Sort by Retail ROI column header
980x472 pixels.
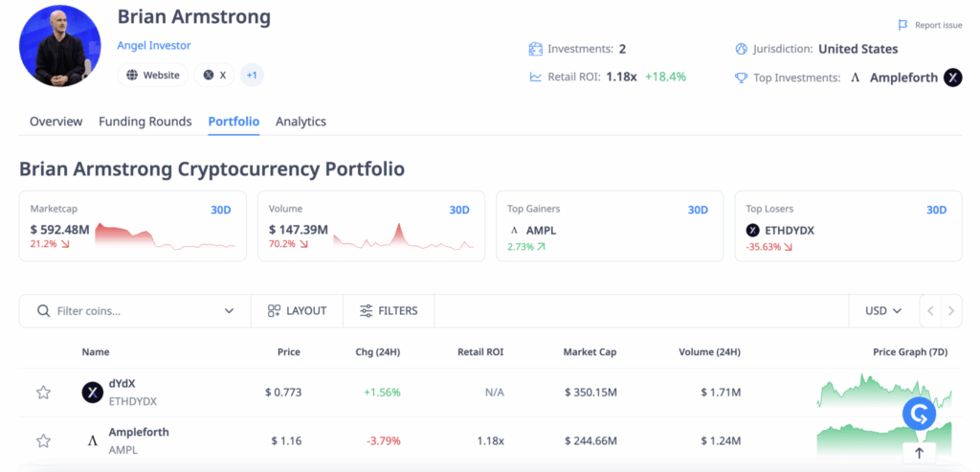(480, 352)
